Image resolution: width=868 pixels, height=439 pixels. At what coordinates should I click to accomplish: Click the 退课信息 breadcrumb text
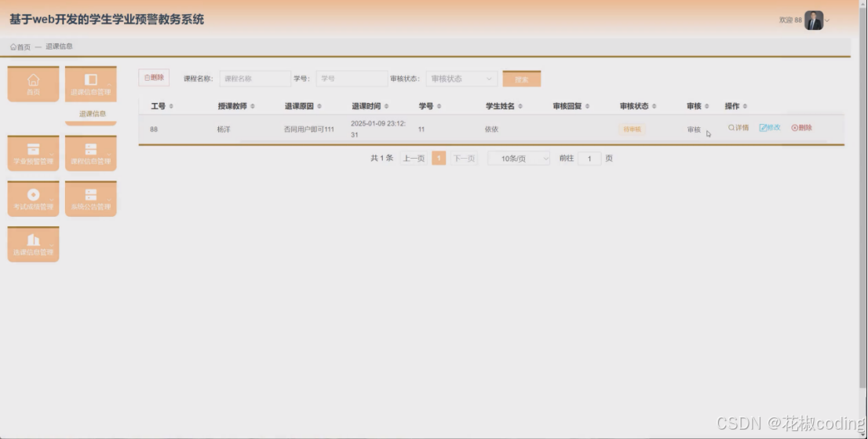tap(59, 46)
